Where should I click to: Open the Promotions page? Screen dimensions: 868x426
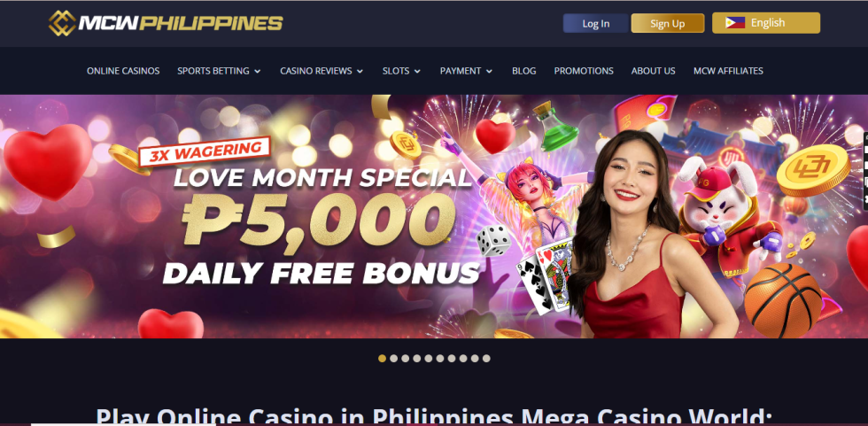point(584,71)
